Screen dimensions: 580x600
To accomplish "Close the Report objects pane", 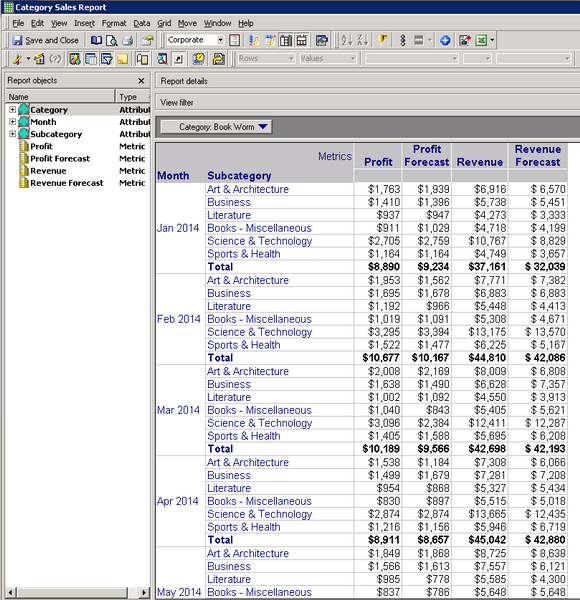I will coord(141,81).
